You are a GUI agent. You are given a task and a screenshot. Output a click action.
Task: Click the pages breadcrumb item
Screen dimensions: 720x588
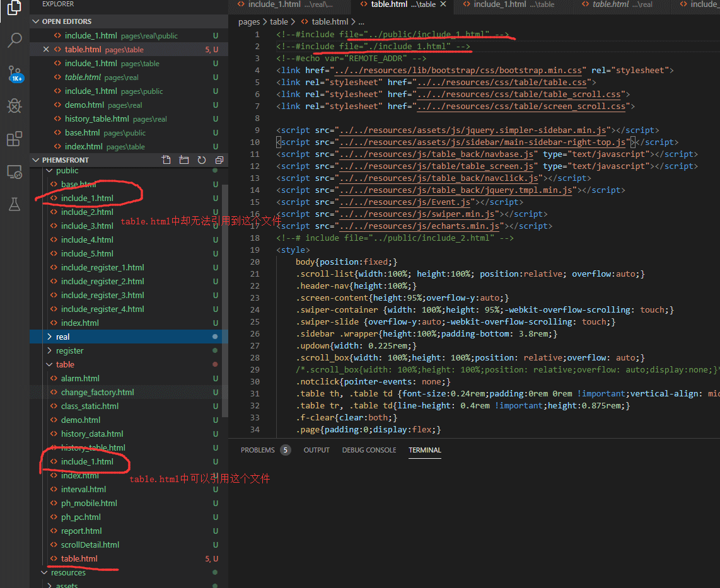[249, 21]
